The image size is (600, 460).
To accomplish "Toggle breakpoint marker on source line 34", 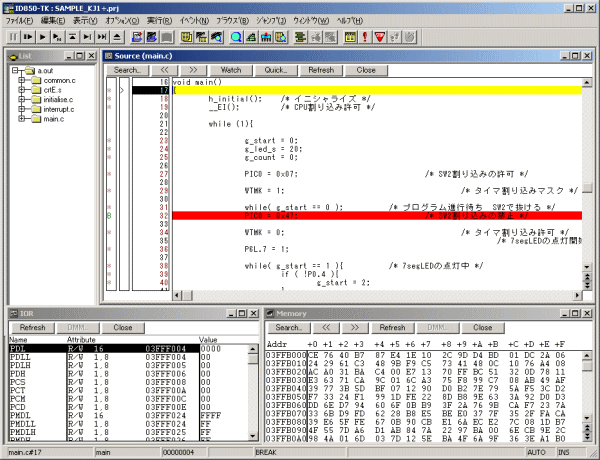I will pos(110,232).
